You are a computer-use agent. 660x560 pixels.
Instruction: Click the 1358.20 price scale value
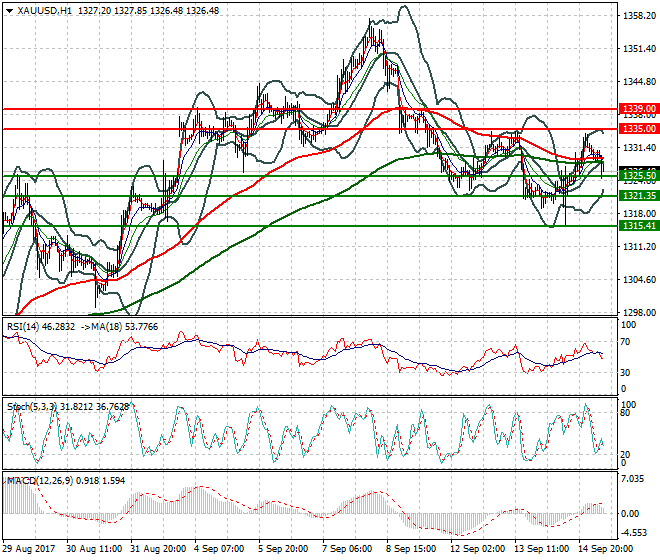pyautogui.click(x=639, y=16)
